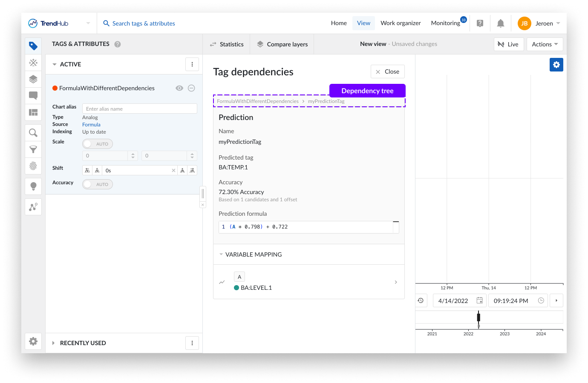This screenshot has height=383, width=588.
Task: Toggle the Scale AUTO switch
Action: [98, 144]
